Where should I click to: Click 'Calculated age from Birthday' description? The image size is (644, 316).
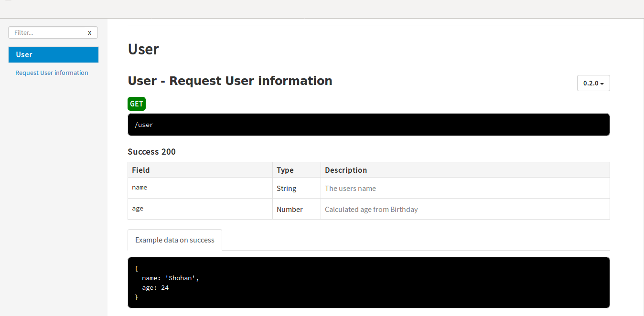click(371, 210)
